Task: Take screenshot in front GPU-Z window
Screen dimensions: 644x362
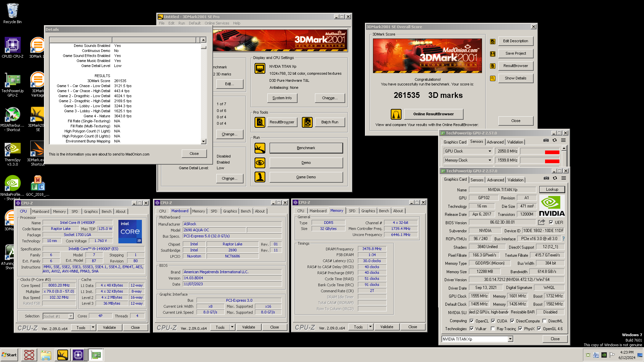Action: click(546, 178)
